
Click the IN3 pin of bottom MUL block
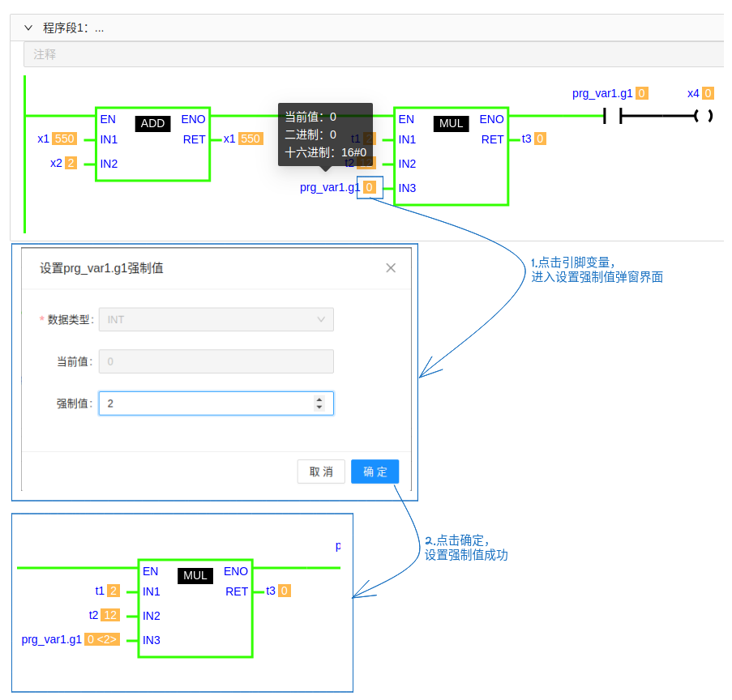tap(152, 640)
